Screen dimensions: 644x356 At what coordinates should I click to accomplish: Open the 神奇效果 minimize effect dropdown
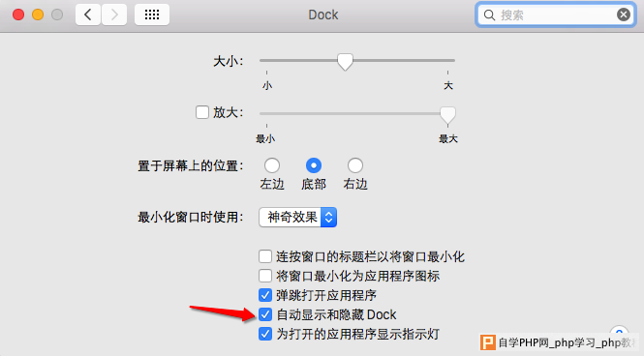[x=298, y=218]
